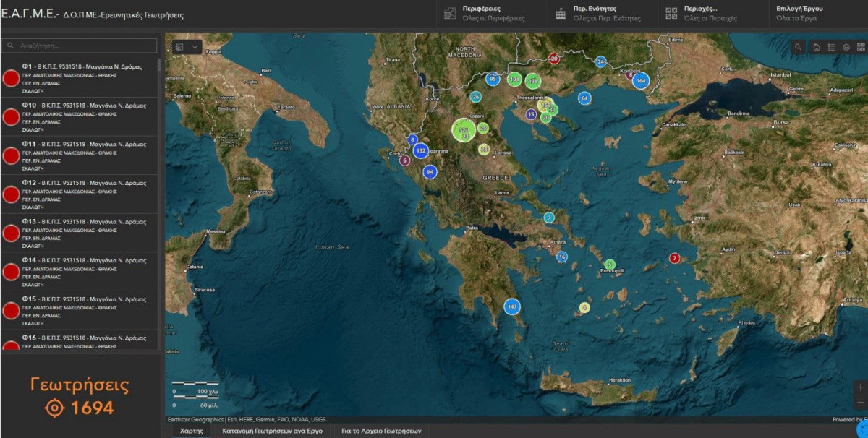
Task: Click the home default extent icon
Action: [817, 47]
